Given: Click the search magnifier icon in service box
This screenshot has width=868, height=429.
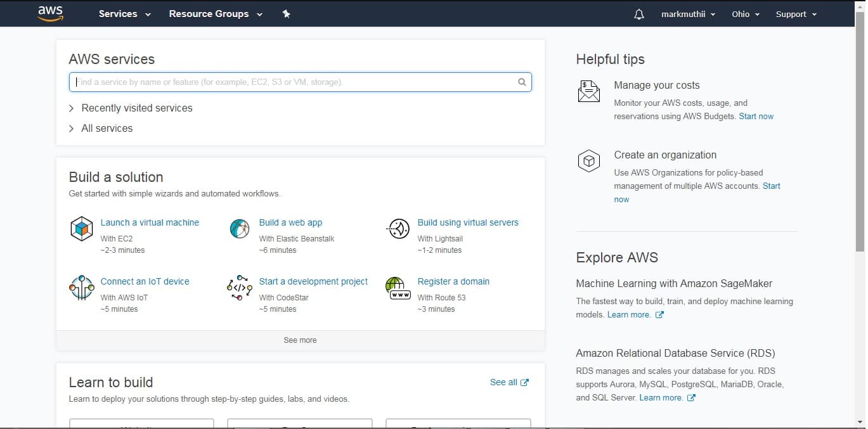Looking at the screenshot, I should [522, 82].
